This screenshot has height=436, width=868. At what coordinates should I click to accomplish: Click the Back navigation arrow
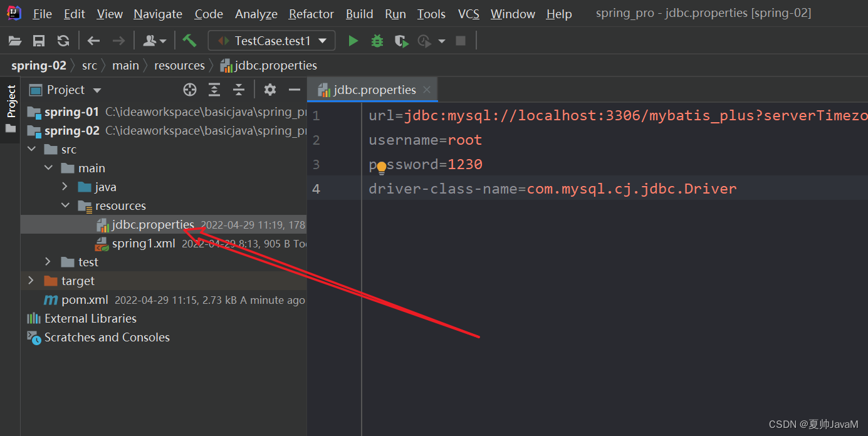94,41
